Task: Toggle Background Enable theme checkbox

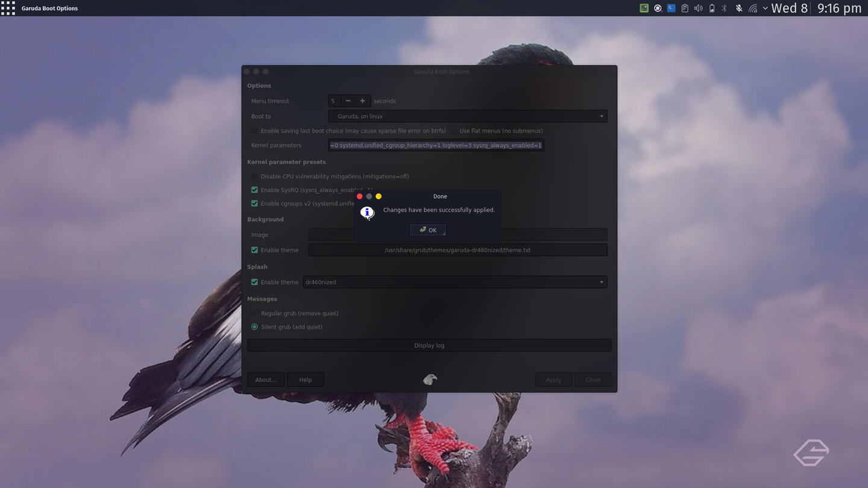Action: coord(254,250)
